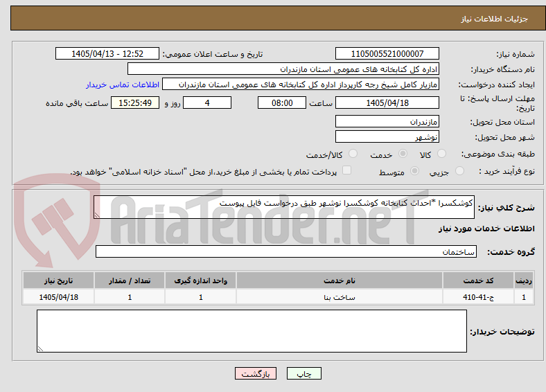Click the جزئیات اطلاعات نیاز header title
Viewport: 546px width, 392px height.
click(495, 19)
